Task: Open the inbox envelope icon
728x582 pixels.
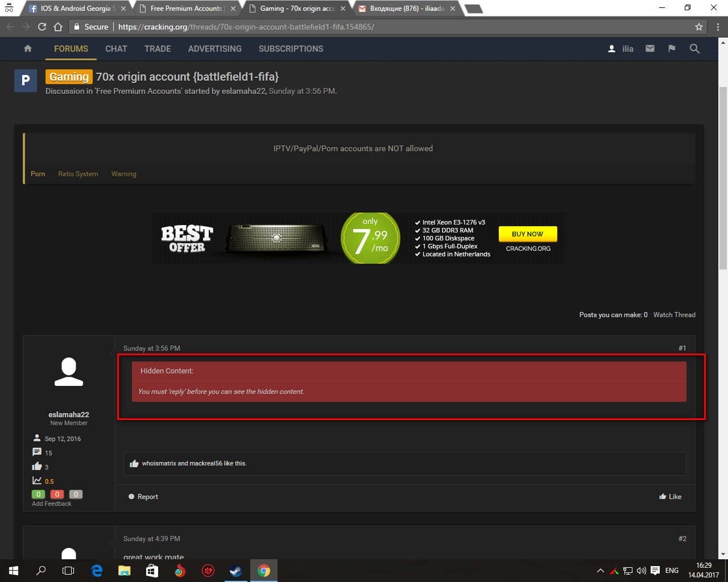Action: point(650,49)
